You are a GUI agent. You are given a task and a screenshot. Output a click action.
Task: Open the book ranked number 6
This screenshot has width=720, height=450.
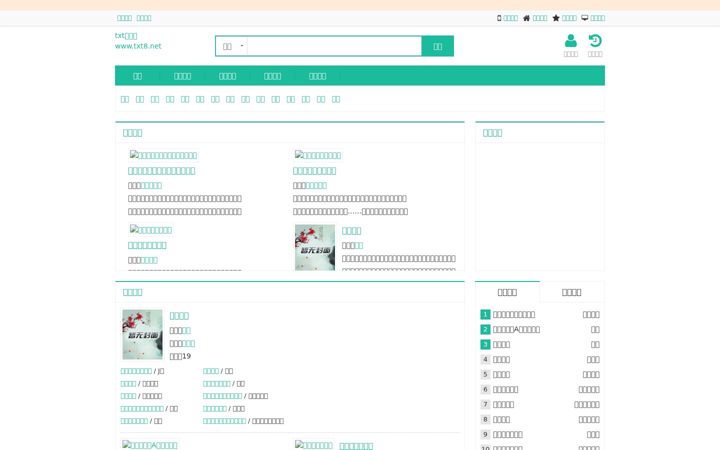tap(506, 390)
